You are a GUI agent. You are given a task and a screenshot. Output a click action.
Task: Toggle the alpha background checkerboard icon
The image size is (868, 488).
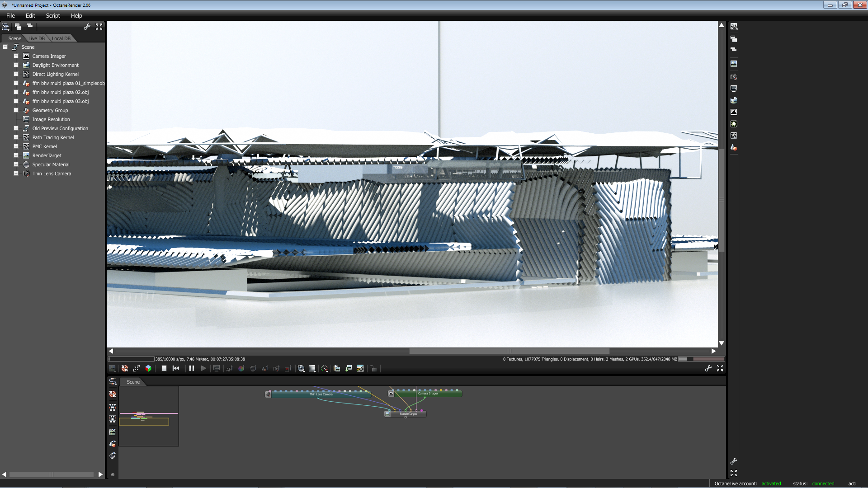point(360,369)
